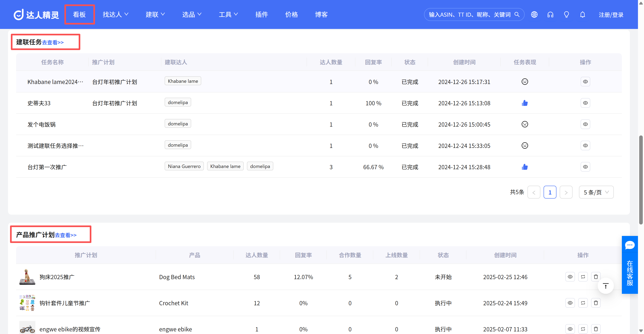Open the notification bell

tap(582, 14)
